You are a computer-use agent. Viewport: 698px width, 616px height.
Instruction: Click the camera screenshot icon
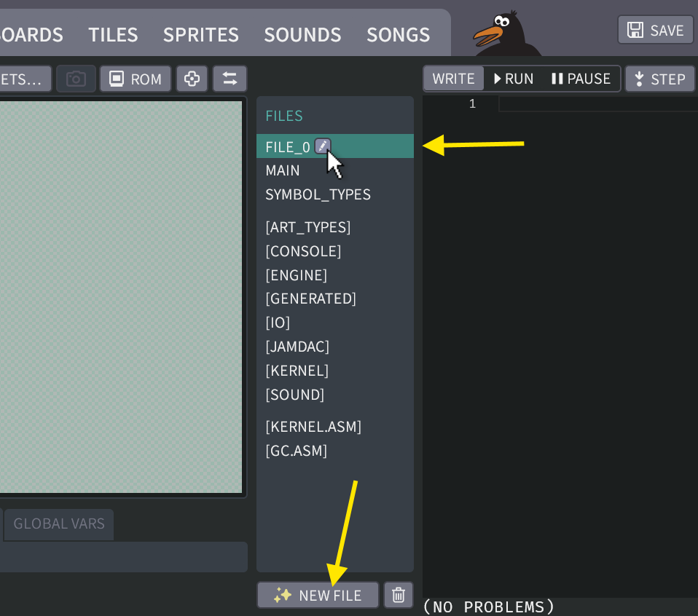(76, 78)
